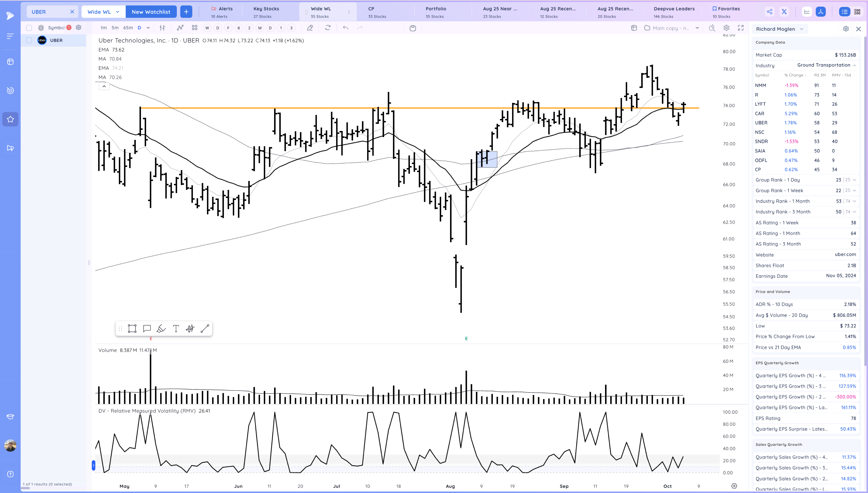Open the Brush drawing tool
Image resolution: width=868 pixels, height=493 pixels.
pyautogui.click(x=161, y=328)
